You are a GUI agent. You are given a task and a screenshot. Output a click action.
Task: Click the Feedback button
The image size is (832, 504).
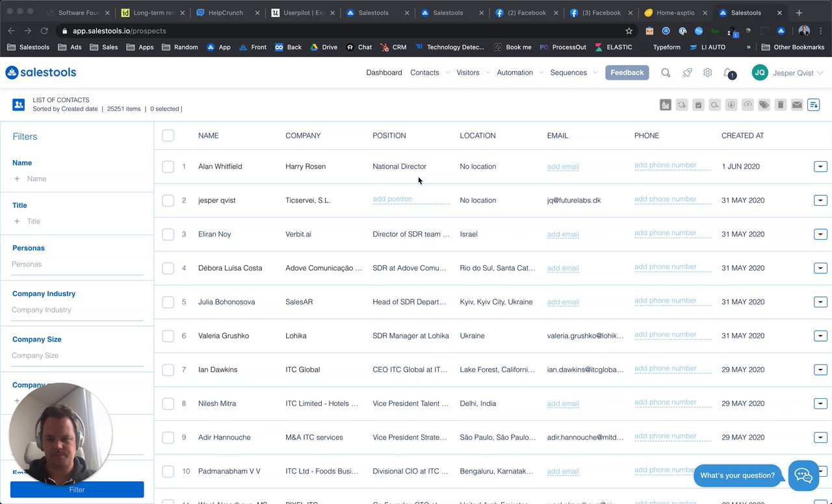(x=627, y=73)
